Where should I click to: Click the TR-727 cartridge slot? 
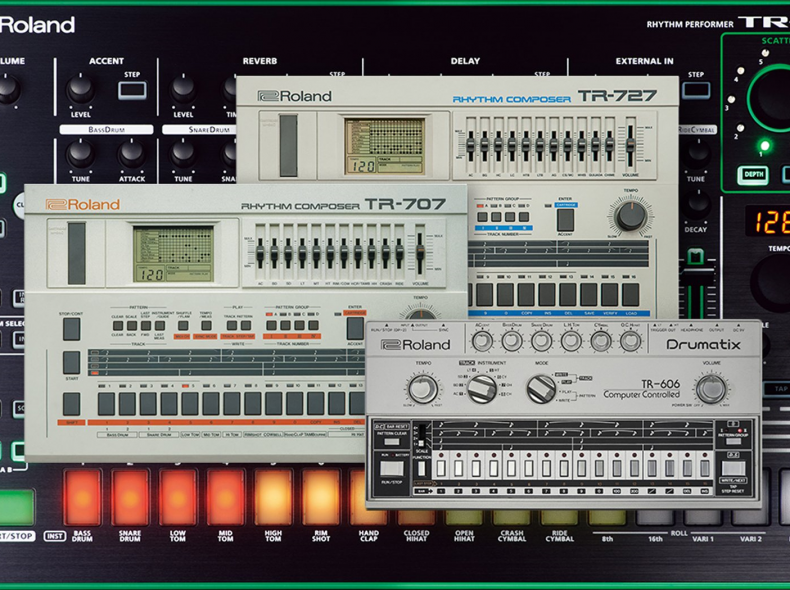[289, 146]
